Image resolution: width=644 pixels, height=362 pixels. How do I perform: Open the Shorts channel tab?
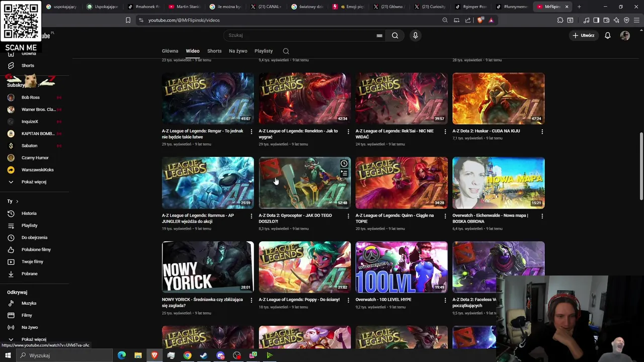pyautogui.click(x=214, y=51)
